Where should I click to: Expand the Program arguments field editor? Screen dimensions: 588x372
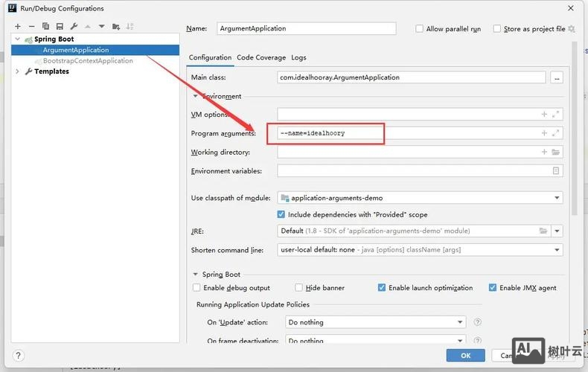[555, 133]
